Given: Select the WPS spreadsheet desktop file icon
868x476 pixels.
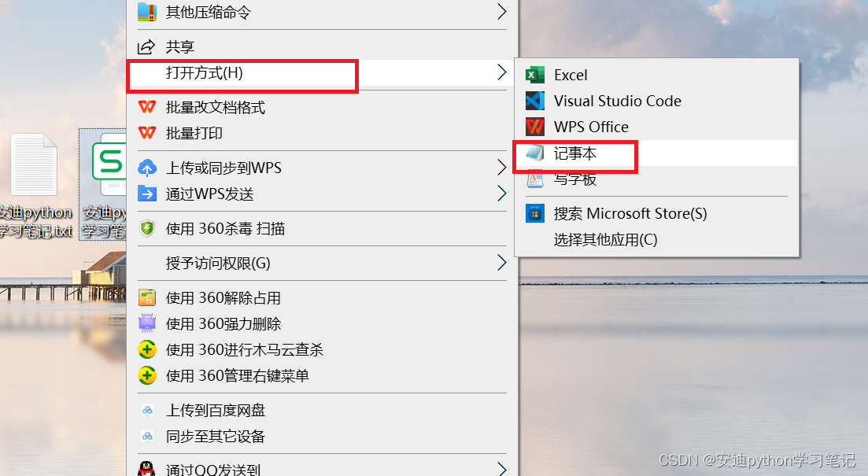Looking at the screenshot, I should [x=104, y=186].
